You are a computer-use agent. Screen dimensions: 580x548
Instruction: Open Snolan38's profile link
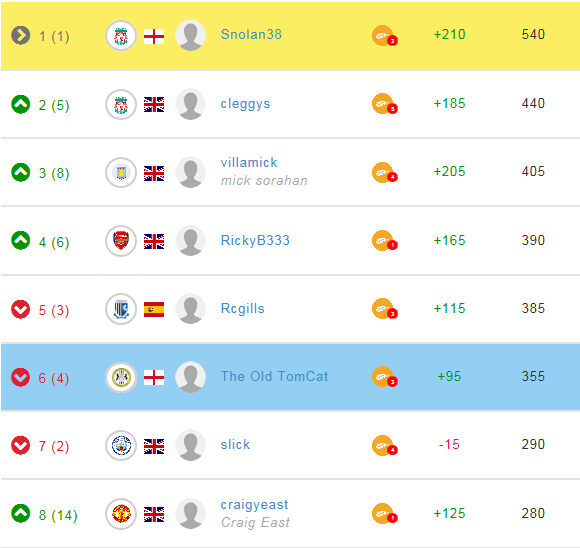coord(251,34)
